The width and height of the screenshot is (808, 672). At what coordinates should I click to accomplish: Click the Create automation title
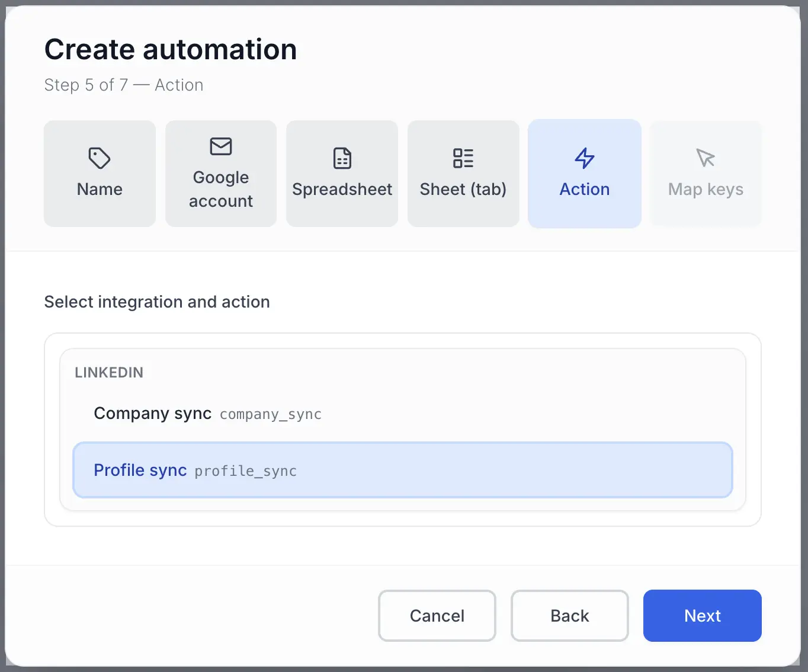[171, 49]
